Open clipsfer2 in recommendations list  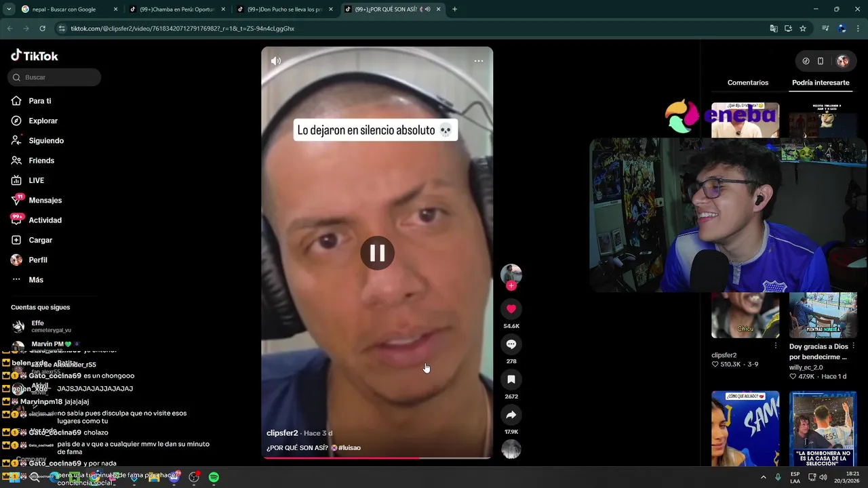[724, 355]
